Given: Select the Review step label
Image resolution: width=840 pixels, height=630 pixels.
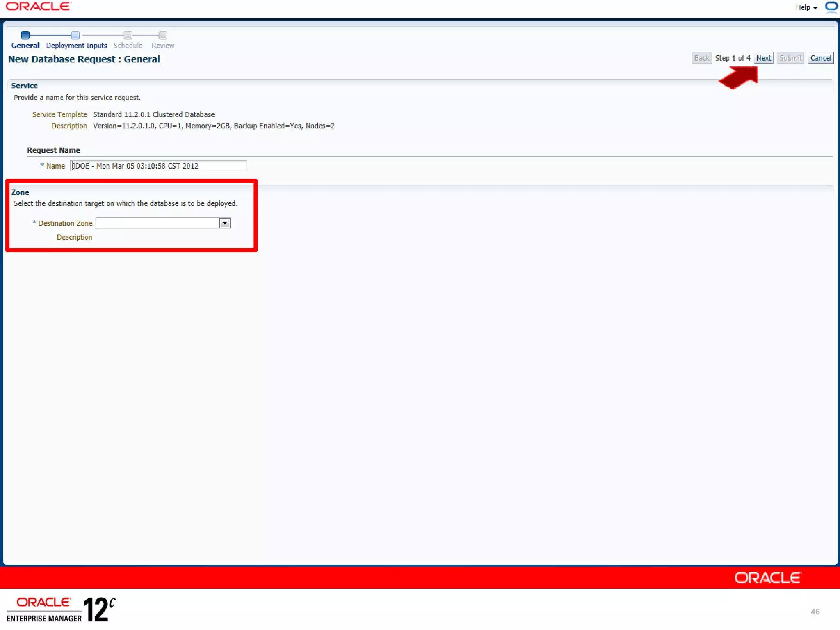Looking at the screenshot, I should 163,46.
